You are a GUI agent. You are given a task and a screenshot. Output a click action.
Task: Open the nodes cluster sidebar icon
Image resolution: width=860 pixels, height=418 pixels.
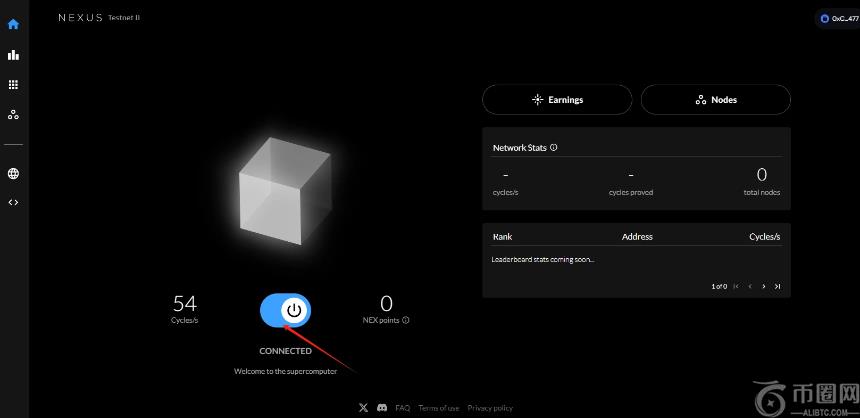click(13, 115)
